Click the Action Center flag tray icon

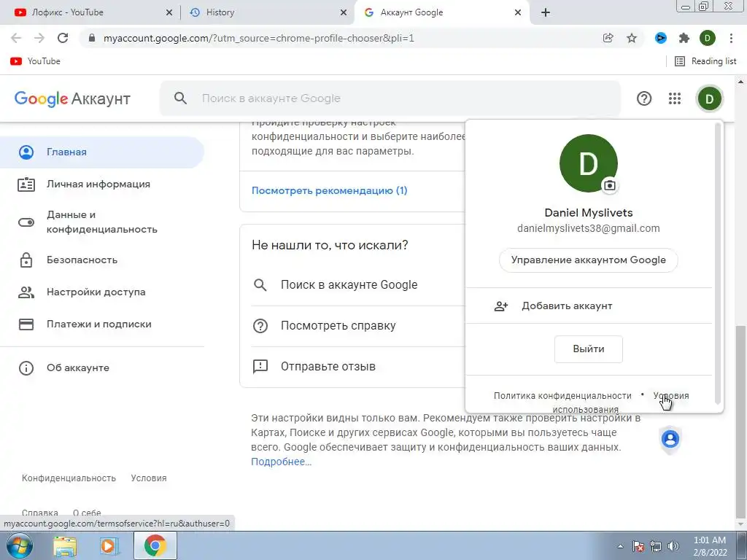(x=638, y=546)
